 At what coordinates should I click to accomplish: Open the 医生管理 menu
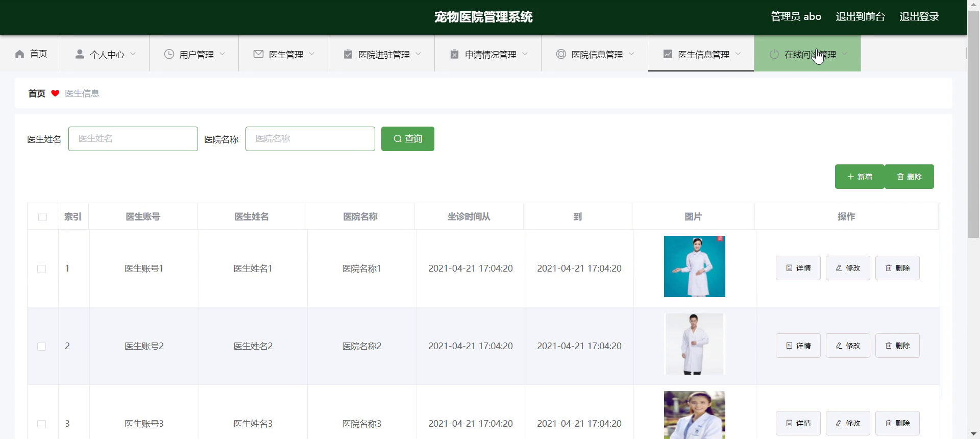[283, 53]
